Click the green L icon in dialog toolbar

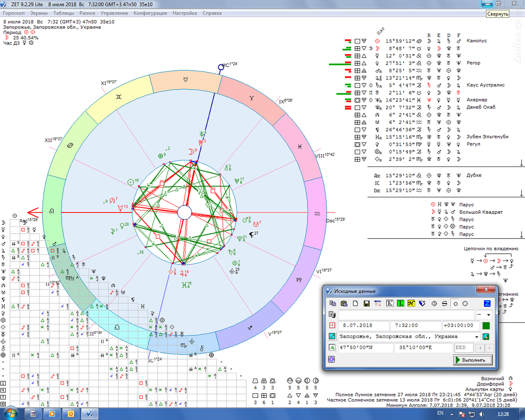(x=401, y=303)
